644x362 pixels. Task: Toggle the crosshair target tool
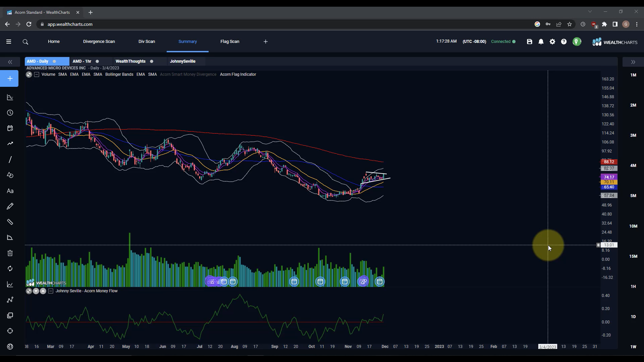coord(10,331)
